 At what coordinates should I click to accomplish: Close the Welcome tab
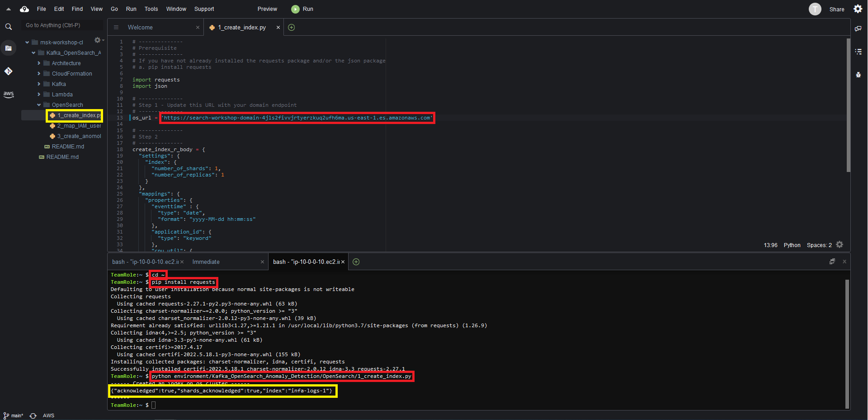[x=198, y=28]
